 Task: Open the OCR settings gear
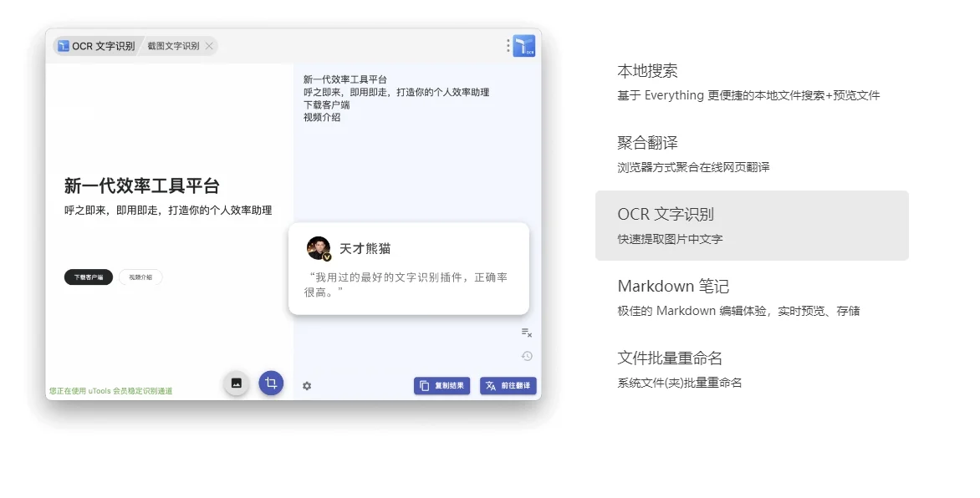(307, 386)
